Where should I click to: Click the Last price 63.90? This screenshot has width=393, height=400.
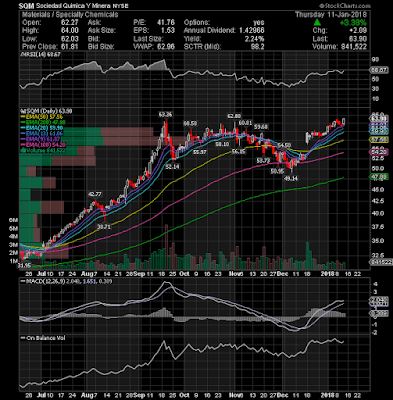(x=358, y=39)
